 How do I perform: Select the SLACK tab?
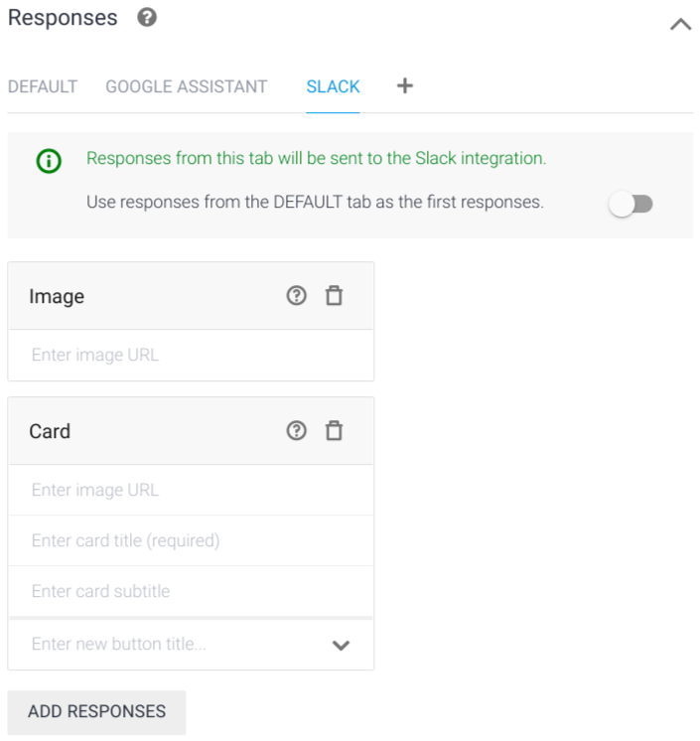tap(333, 86)
